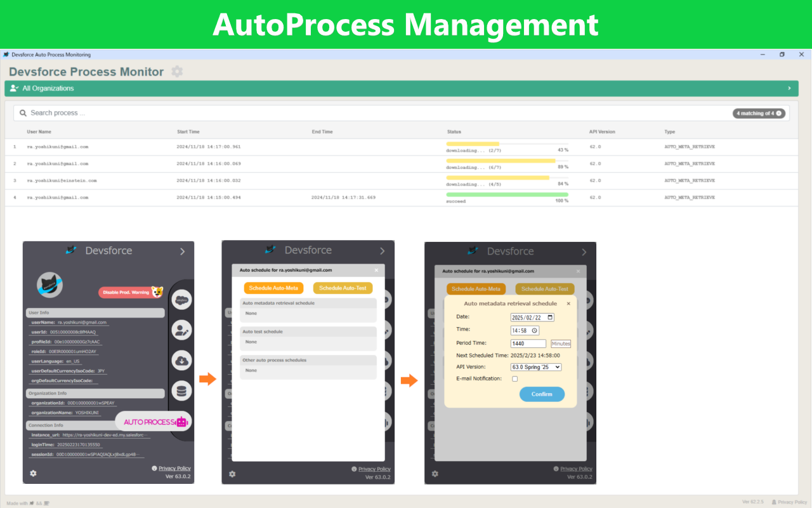Click the calendar icon in Date field
This screenshot has width=812, height=508.
tap(549, 317)
